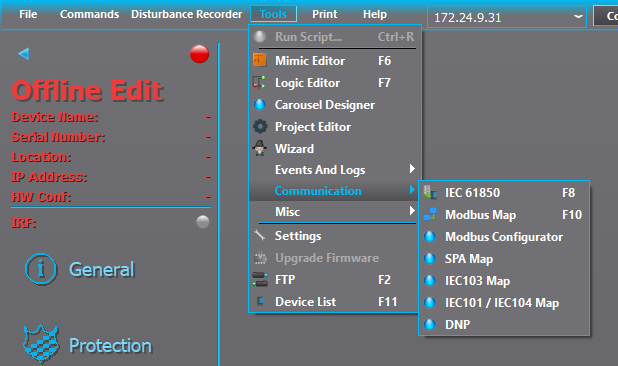
Task: Click the Protection shield icon
Action: coord(41,344)
